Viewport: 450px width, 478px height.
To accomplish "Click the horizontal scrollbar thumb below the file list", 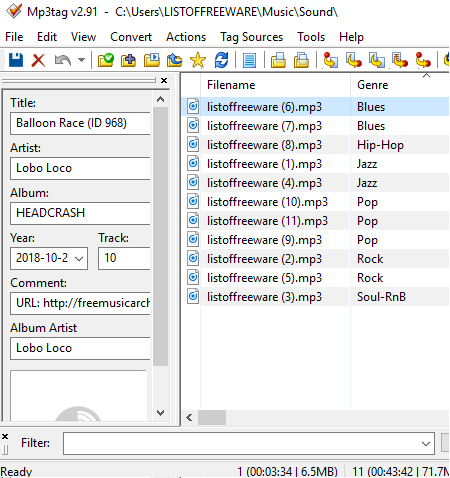I will coord(212,417).
